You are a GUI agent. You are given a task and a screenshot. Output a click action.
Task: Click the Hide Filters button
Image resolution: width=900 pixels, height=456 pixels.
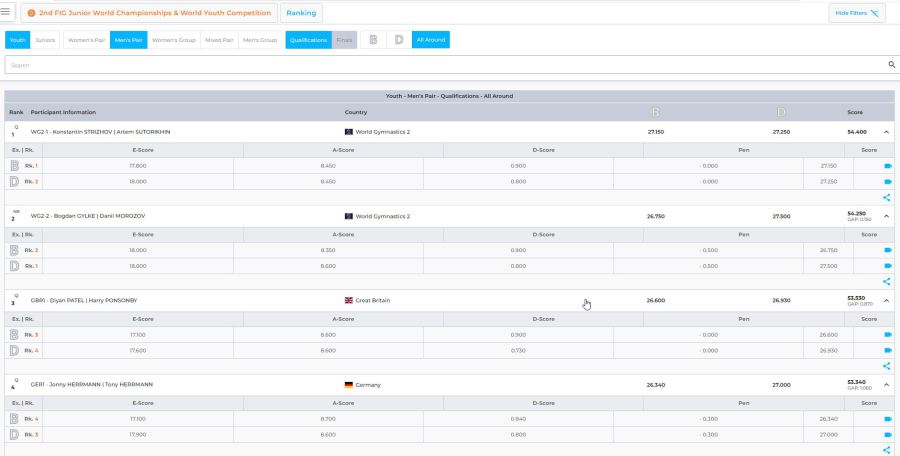(x=857, y=13)
